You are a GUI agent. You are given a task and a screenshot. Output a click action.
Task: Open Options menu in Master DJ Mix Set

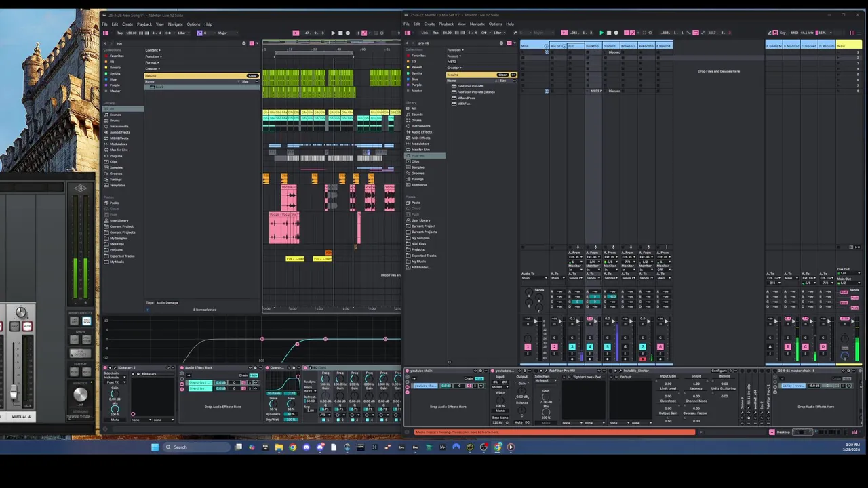click(496, 24)
